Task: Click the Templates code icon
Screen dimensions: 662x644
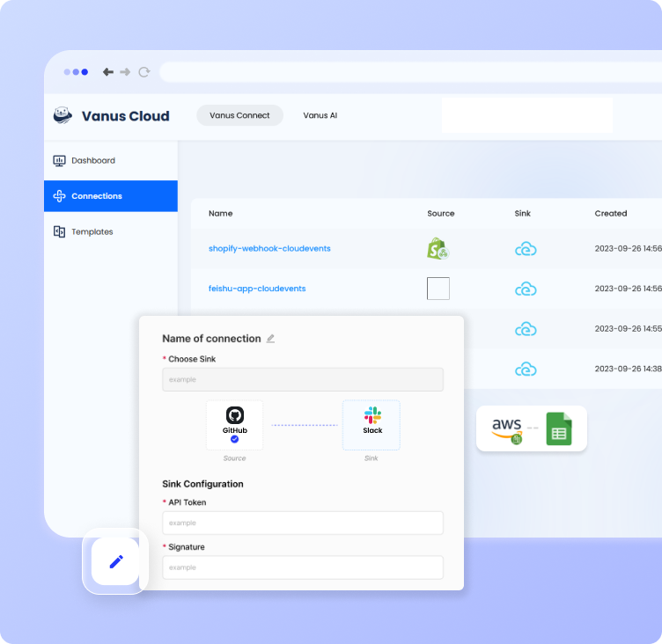Action: (59, 231)
